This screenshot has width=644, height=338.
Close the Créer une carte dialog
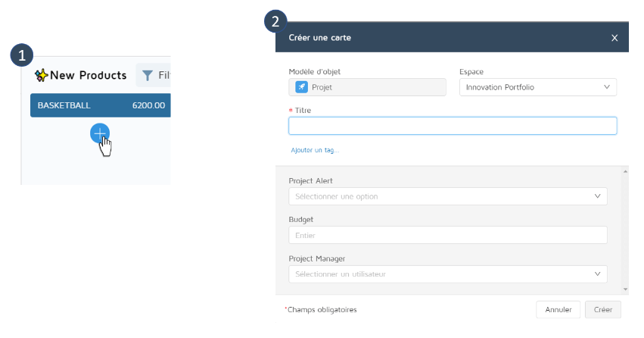614,38
